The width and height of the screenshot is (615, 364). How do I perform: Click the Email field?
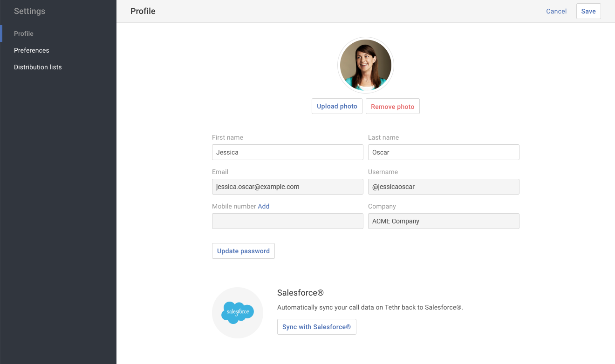point(287,187)
